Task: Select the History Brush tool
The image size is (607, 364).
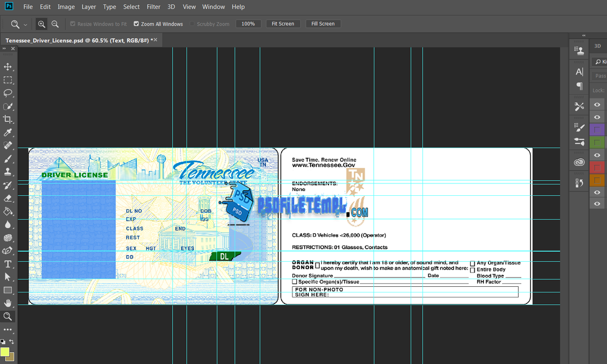Action: pyautogui.click(x=8, y=185)
